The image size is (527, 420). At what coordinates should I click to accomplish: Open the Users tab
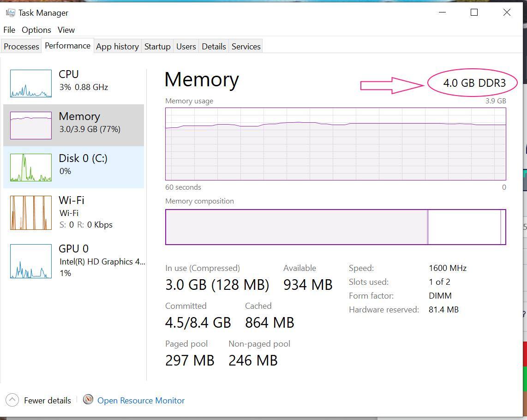point(186,47)
